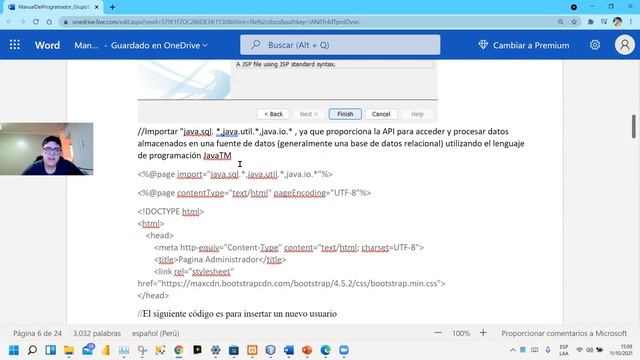Viewport: 640px width, 360px height.
Task: Open Word settings gear
Action: click(595, 45)
